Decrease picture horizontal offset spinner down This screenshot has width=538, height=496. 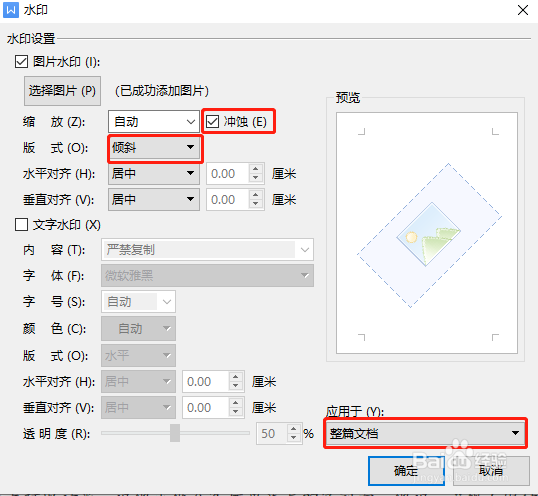256,178
